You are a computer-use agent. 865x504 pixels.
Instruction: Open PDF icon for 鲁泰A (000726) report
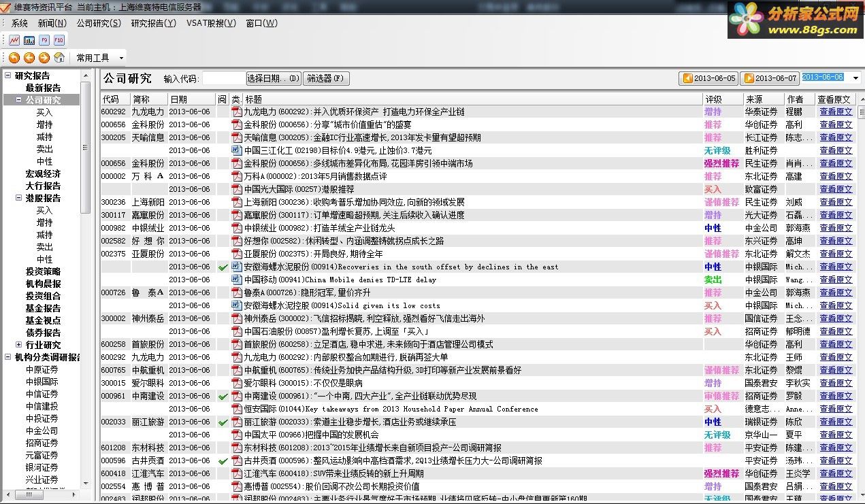click(237, 292)
